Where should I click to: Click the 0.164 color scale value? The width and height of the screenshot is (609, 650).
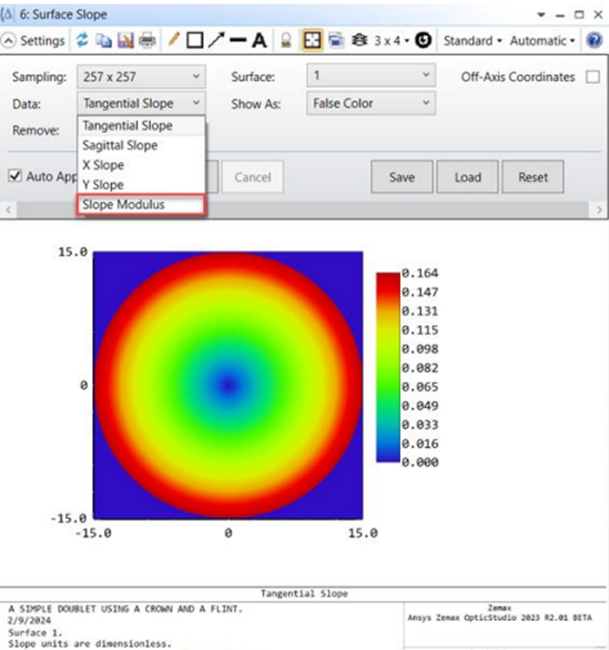pos(420,273)
